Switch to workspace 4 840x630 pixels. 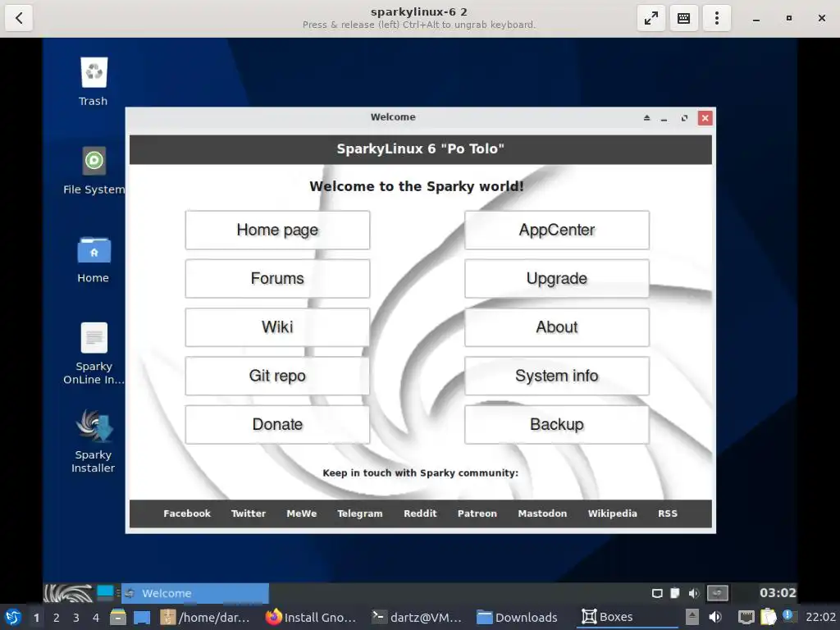96,618
